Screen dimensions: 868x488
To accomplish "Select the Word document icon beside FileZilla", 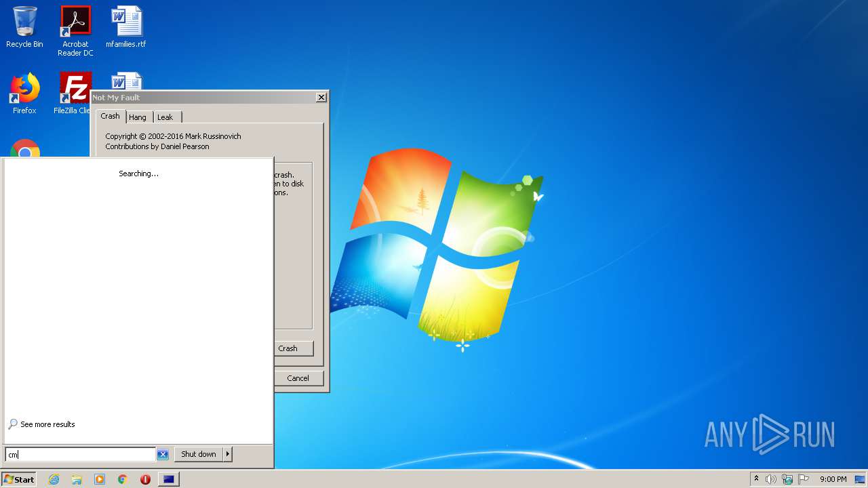I will pyautogui.click(x=127, y=81).
